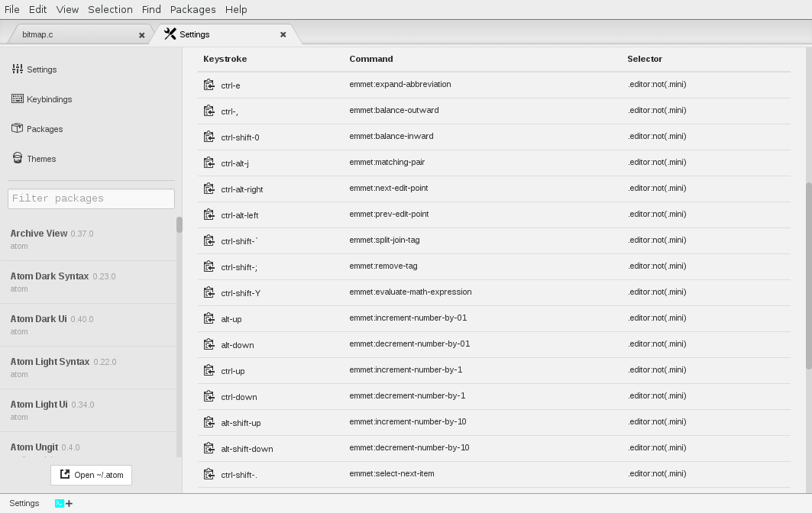Click clipboard icon beside ctrl-alt-left
Viewport: 812px width, 513px height.
(209, 215)
